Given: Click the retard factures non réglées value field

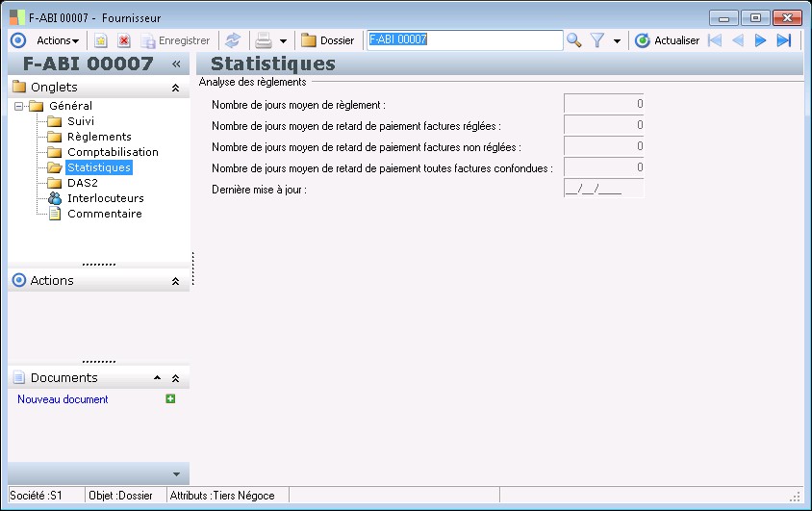Looking at the screenshot, I should coord(604,146).
